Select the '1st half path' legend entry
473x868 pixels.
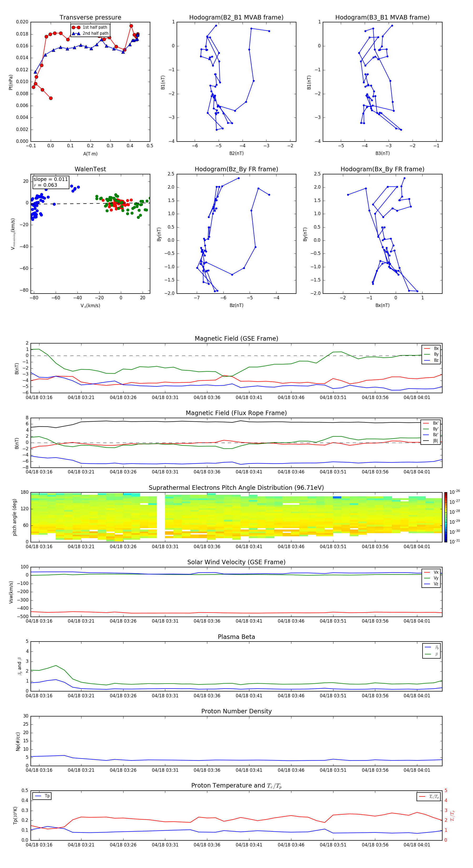pos(90,27)
